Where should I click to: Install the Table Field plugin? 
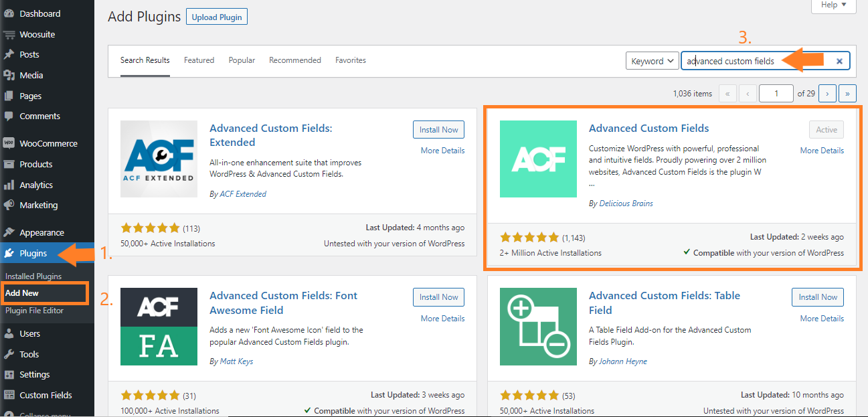pyautogui.click(x=818, y=297)
